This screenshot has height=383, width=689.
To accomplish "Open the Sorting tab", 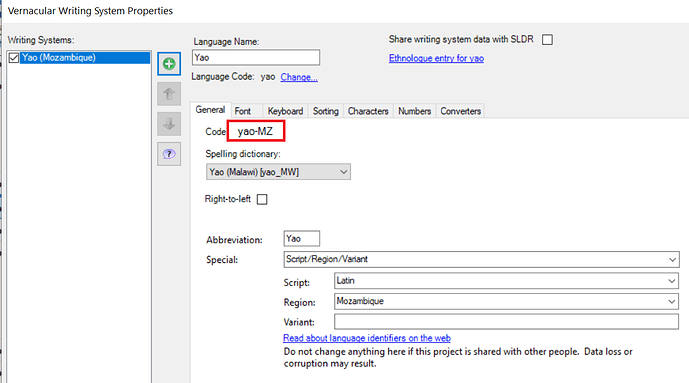I will 326,111.
